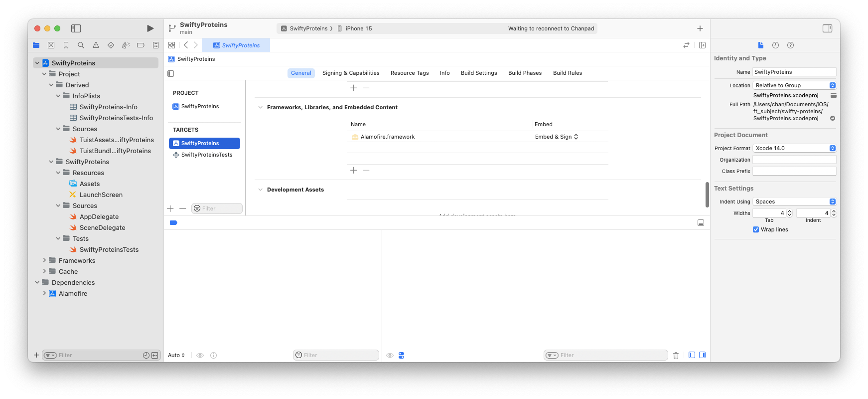This screenshot has height=399, width=868.
Task: Choose the xcodeproj location folder icon
Action: tap(833, 95)
